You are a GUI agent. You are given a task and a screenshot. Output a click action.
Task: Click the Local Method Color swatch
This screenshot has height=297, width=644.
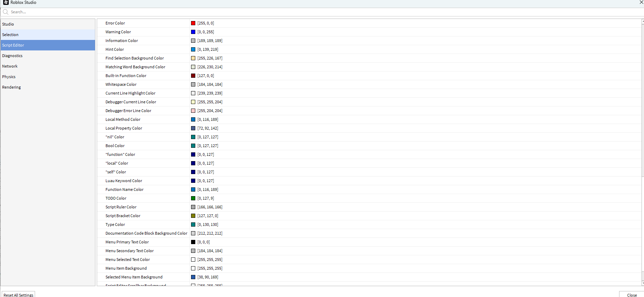pos(193,119)
